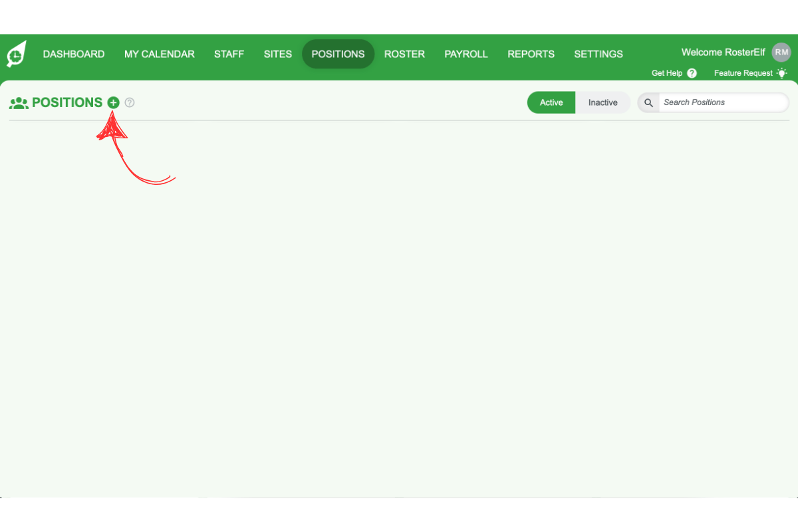
Task: Click the people icon beside POSITIONS heading
Action: click(18, 102)
